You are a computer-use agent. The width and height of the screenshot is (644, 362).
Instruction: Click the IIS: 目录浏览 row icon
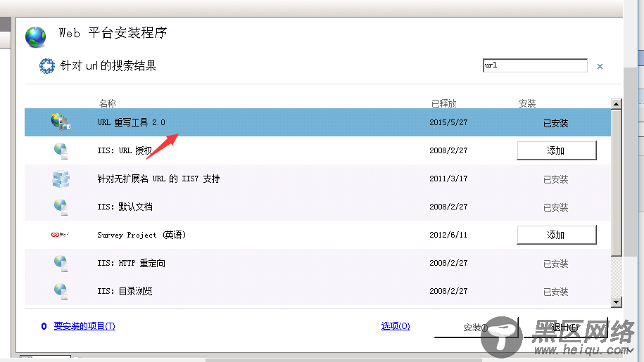tap(61, 292)
